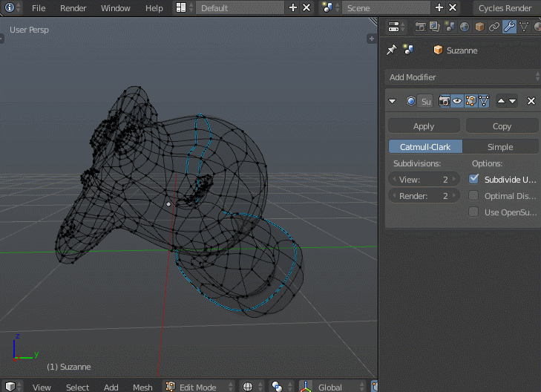Enable Optimal Display checkbox
The width and height of the screenshot is (541, 392).
[x=473, y=196]
